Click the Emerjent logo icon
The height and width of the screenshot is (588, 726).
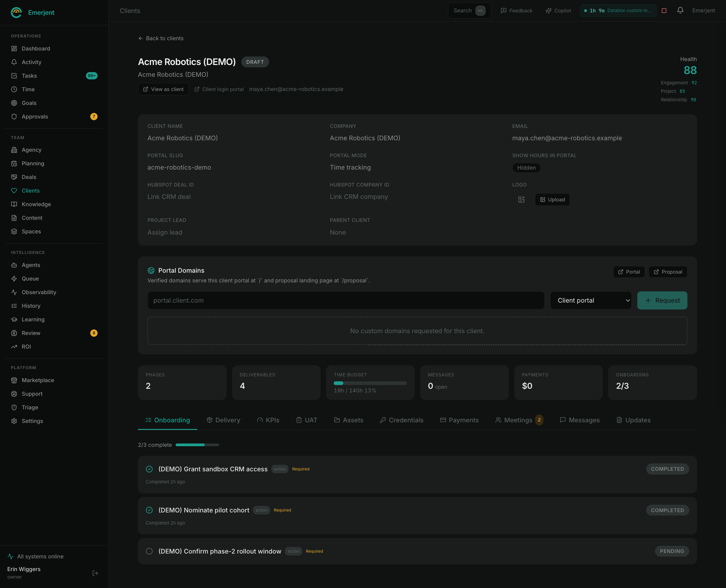click(x=16, y=12)
